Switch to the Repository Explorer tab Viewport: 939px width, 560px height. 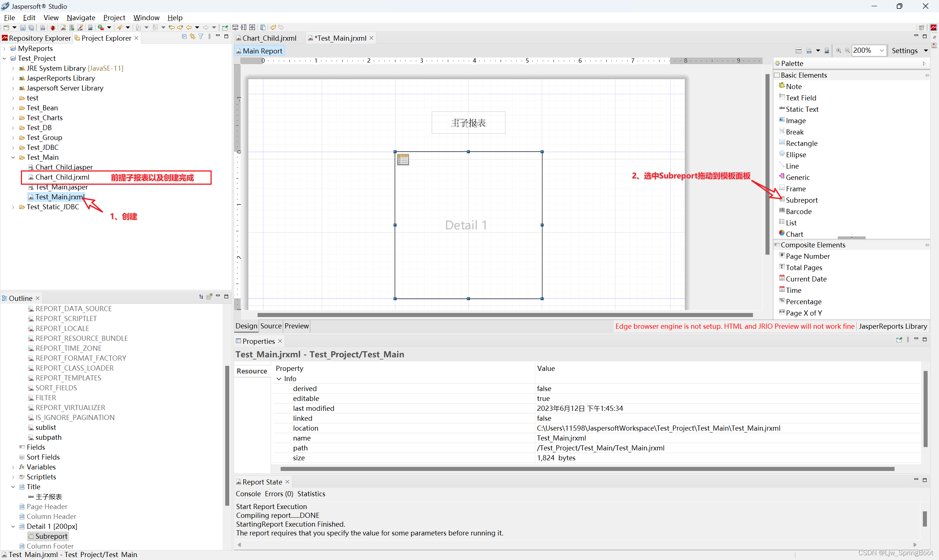point(36,38)
